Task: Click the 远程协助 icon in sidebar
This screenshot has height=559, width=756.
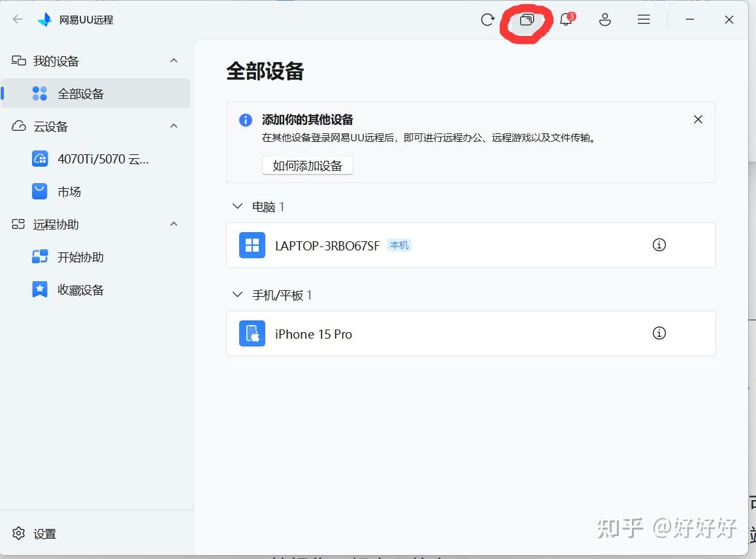Action: click(x=18, y=224)
